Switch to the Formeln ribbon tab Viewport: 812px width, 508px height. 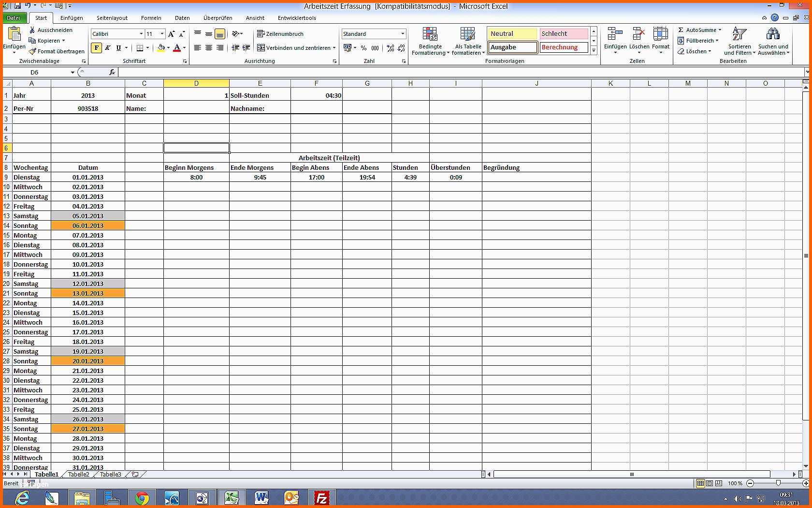(151, 18)
